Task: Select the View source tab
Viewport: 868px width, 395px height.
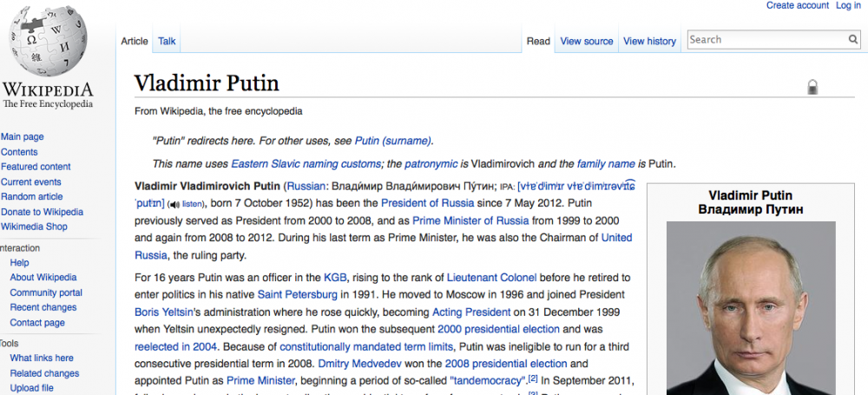Action: pyautogui.click(x=587, y=41)
